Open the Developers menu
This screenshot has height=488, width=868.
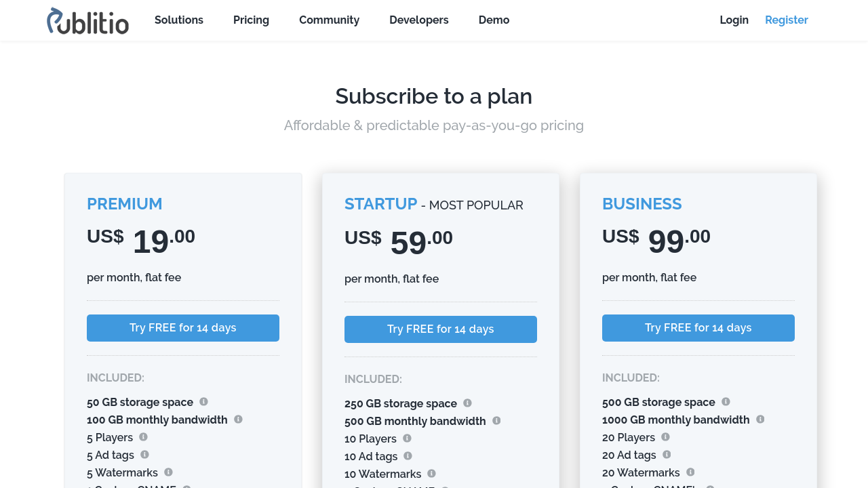click(419, 20)
